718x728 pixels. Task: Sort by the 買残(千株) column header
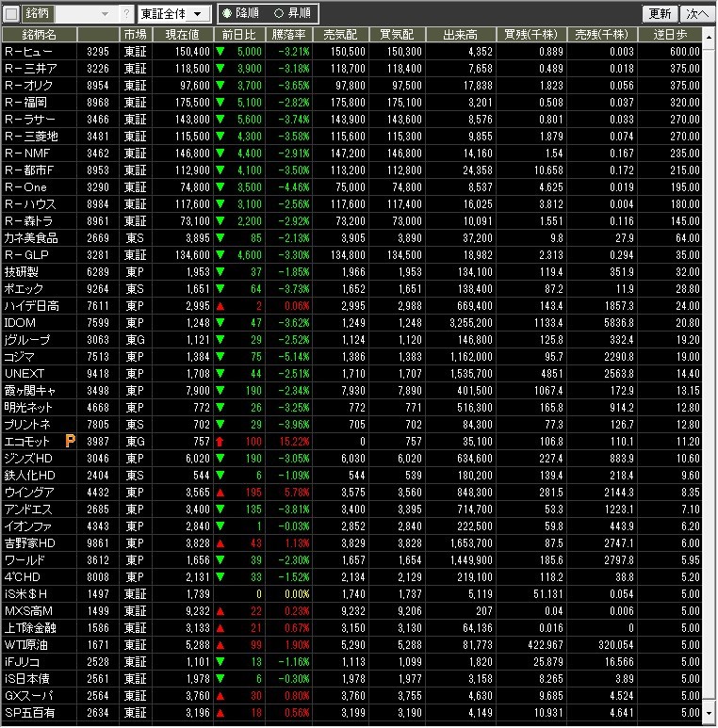click(531, 34)
